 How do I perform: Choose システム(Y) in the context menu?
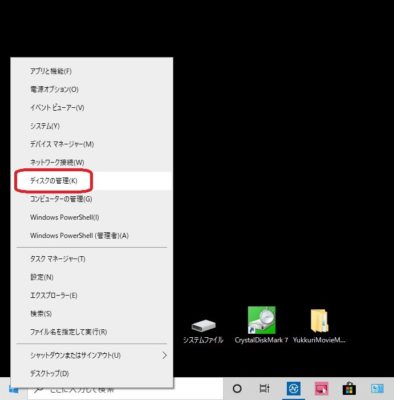click(92, 126)
